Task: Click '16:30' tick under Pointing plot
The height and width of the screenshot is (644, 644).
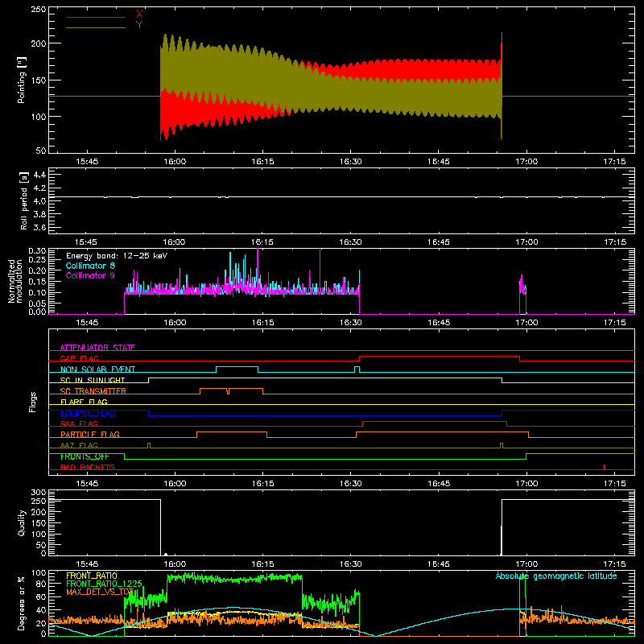Action: 351,162
